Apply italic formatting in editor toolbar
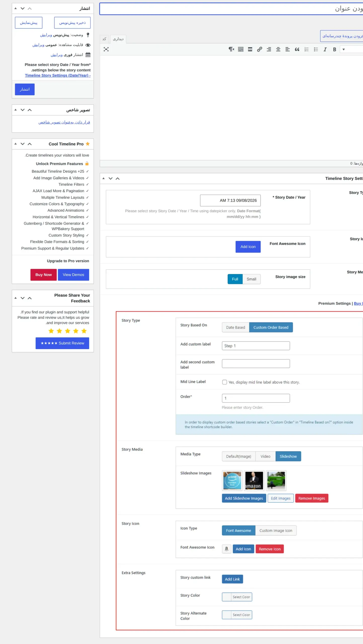363x644 pixels. point(325,50)
